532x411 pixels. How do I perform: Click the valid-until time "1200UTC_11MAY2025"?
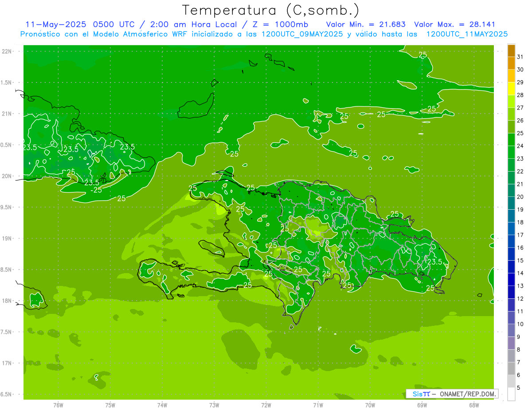point(467,34)
